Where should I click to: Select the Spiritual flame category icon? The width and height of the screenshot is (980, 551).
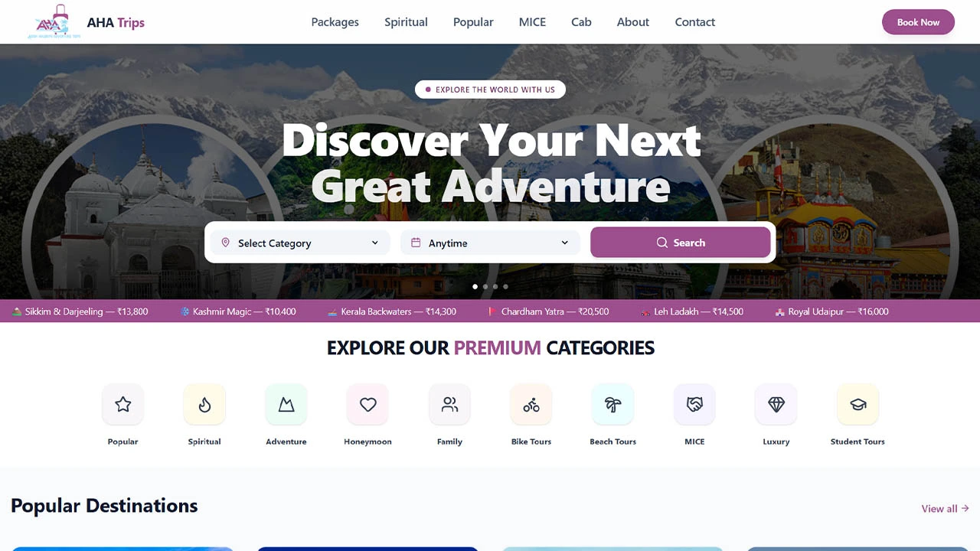pos(204,404)
